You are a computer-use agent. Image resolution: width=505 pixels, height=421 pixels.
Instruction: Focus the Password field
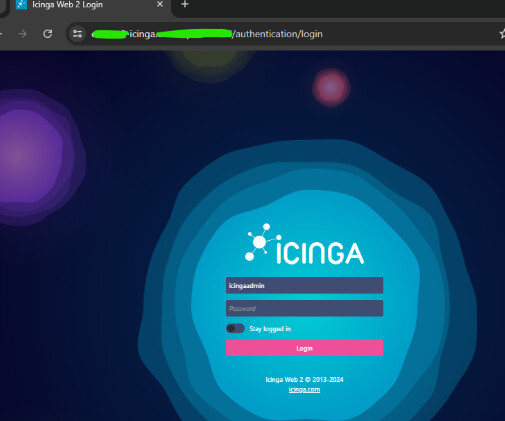tap(304, 308)
